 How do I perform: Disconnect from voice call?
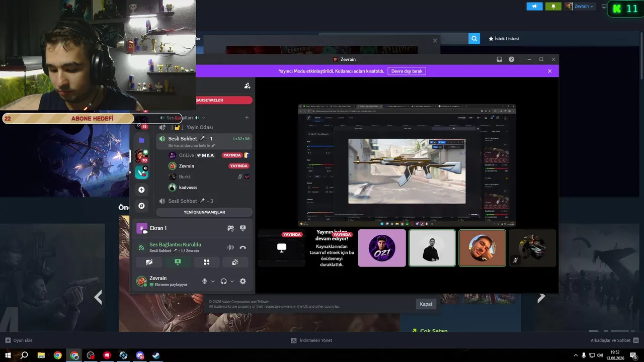click(243, 247)
